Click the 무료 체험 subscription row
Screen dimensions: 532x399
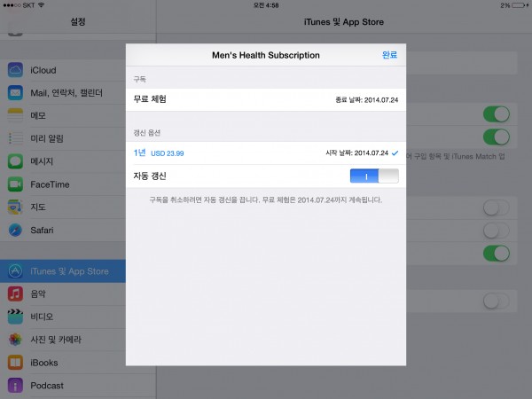[266, 99]
